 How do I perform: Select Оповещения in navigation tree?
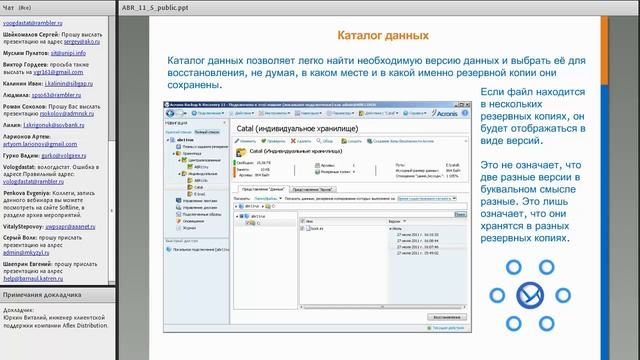tap(190, 221)
